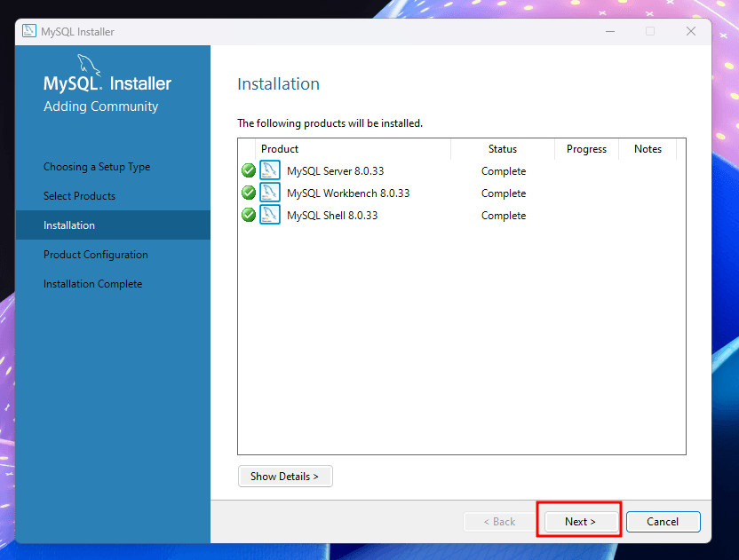Click the Cancel button
Image resolution: width=739 pixels, height=560 pixels.
tap(663, 521)
